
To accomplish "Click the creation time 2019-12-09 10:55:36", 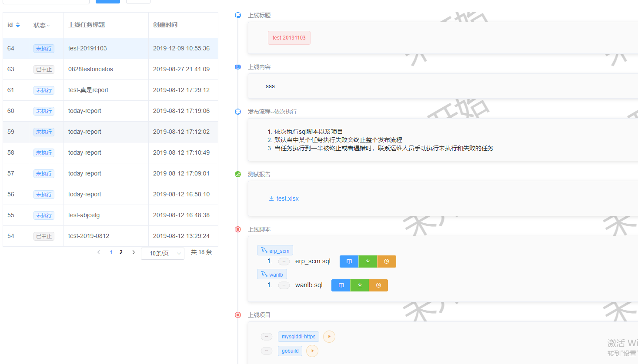I will point(181,48).
